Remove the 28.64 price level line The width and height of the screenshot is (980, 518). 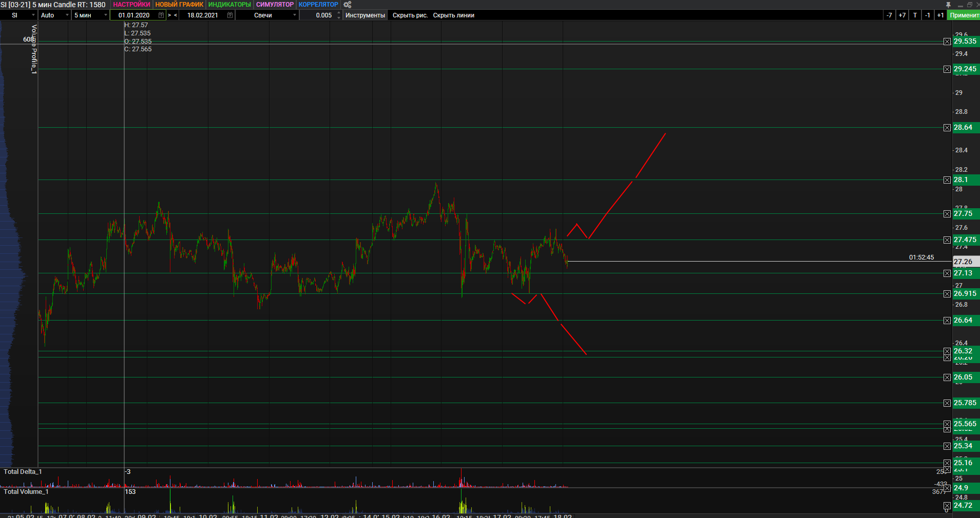pyautogui.click(x=947, y=128)
